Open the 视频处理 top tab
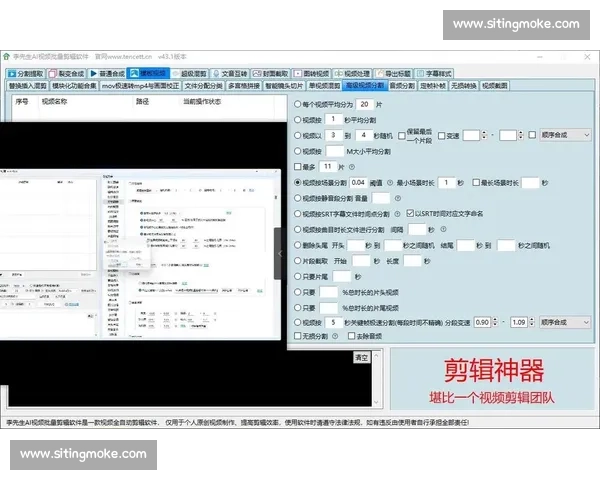600x480 pixels. (352, 73)
